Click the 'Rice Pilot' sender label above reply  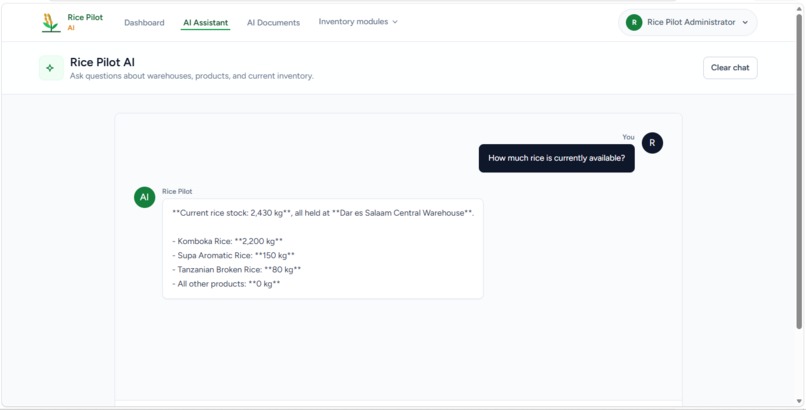click(x=177, y=192)
